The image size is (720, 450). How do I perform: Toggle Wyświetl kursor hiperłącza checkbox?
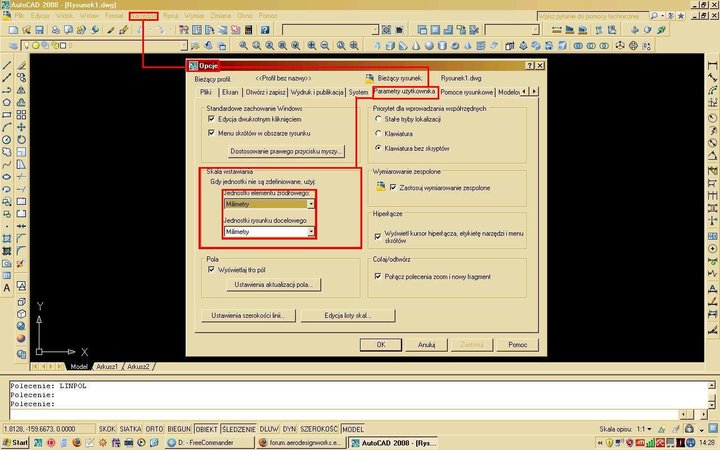click(378, 236)
